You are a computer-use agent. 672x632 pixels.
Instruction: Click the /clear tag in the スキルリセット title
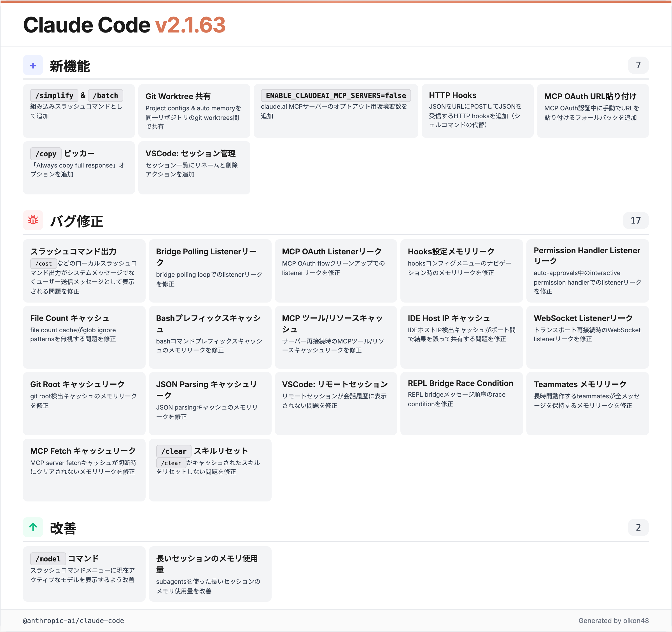pos(174,451)
